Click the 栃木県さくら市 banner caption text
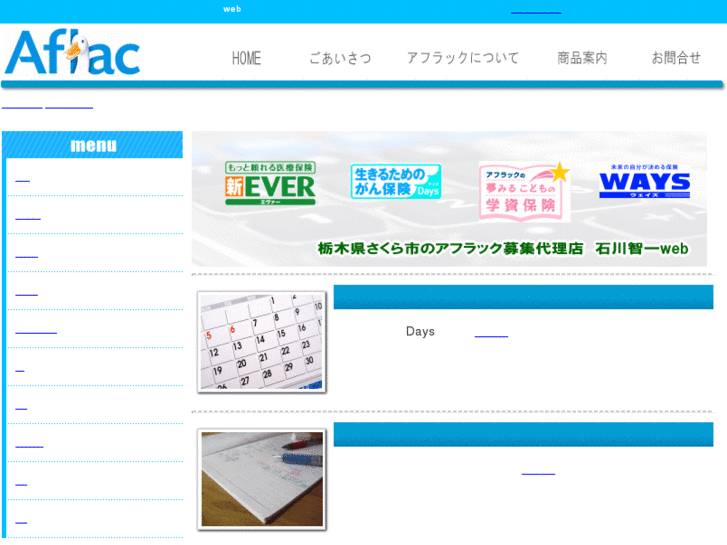This screenshot has width=727, height=545. point(503,249)
